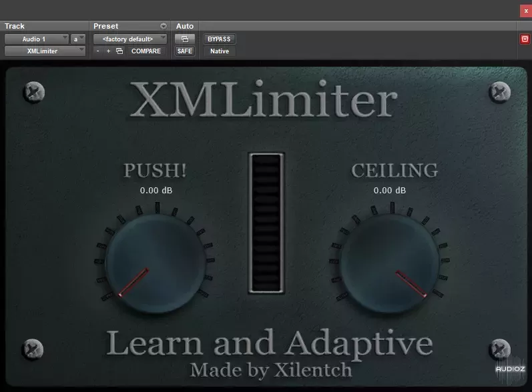Viewport: 532px width, 392px height.
Task: Close the plug-in window
Action: [x=526, y=11]
